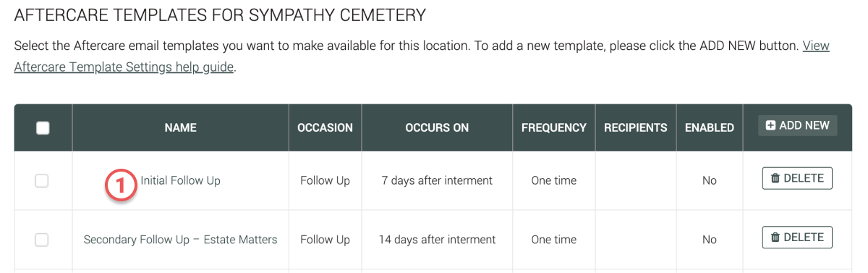868x273 pixels.
Task: Click the OCCURS ON column header
Action: click(437, 127)
